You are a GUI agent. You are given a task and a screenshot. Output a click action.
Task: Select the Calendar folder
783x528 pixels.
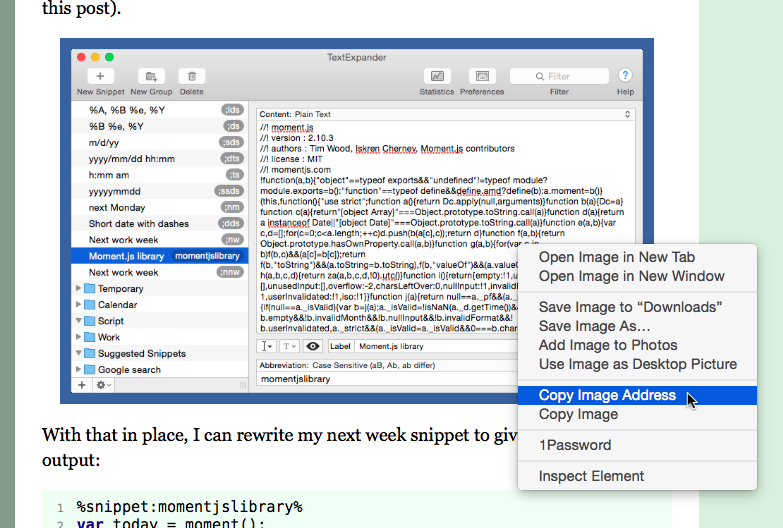(x=160, y=305)
